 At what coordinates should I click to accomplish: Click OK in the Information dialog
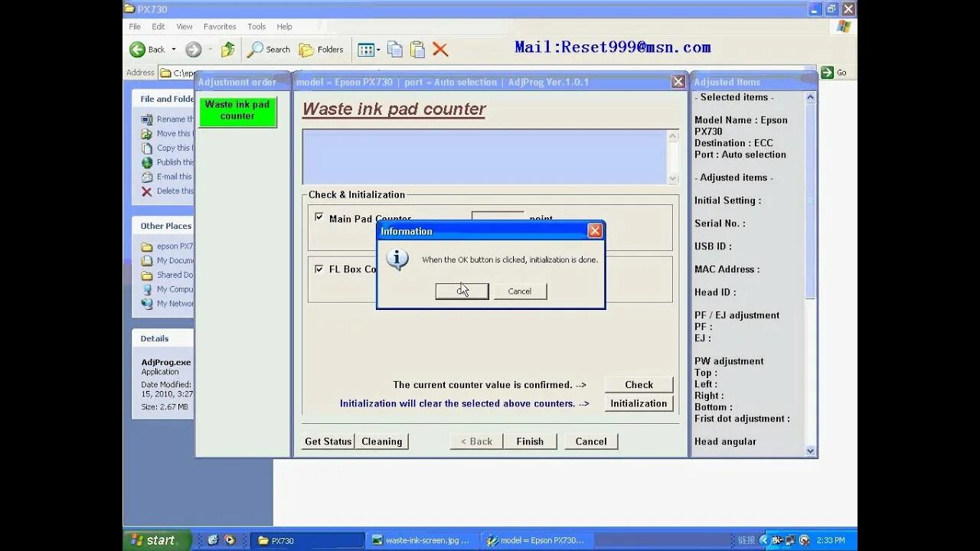(462, 291)
